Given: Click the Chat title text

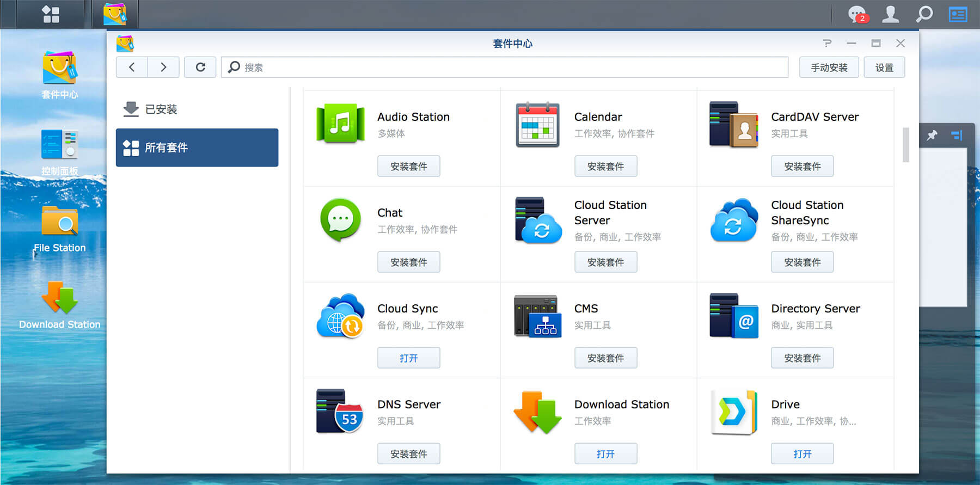Looking at the screenshot, I should pos(390,213).
